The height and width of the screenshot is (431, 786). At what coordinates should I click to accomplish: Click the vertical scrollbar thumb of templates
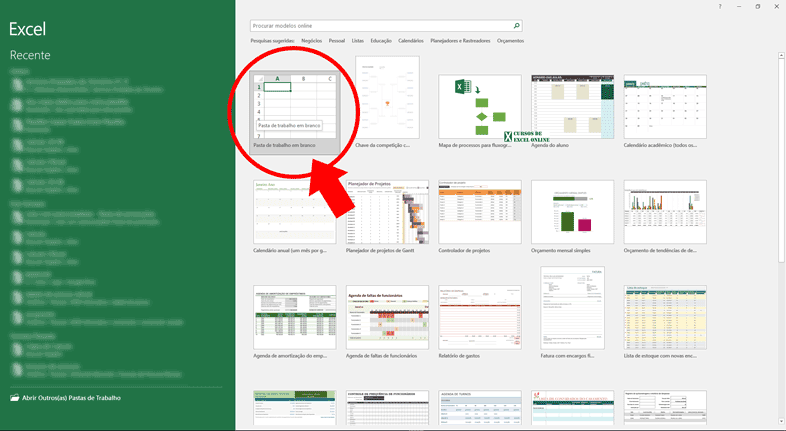pos(781,160)
